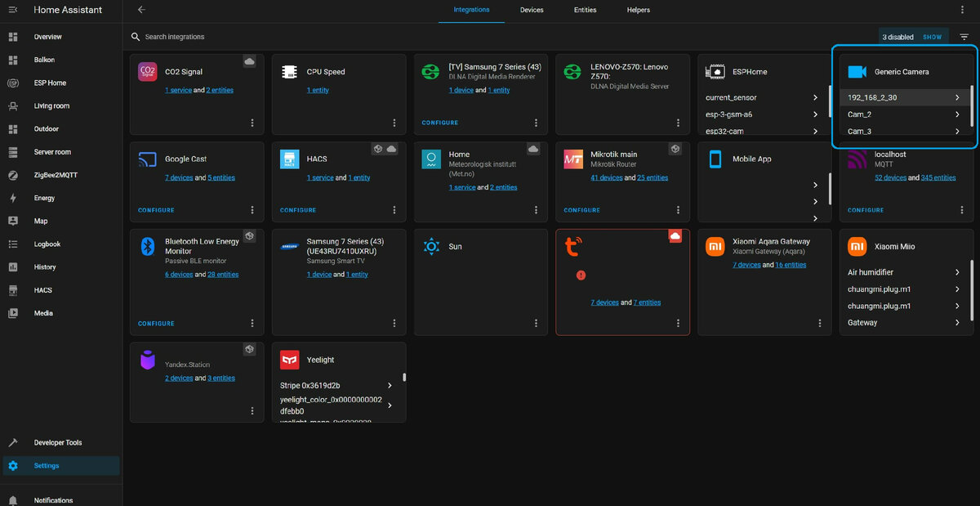Open Mikrotik main 41 devices link
Image resolution: width=980 pixels, height=506 pixels.
607,177
